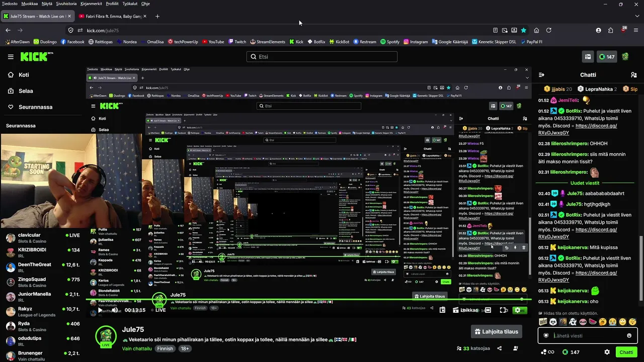The height and width of the screenshot is (362, 644).
Task: Open chat settings gear beside Chatti
Action: (x=607, y=352)
